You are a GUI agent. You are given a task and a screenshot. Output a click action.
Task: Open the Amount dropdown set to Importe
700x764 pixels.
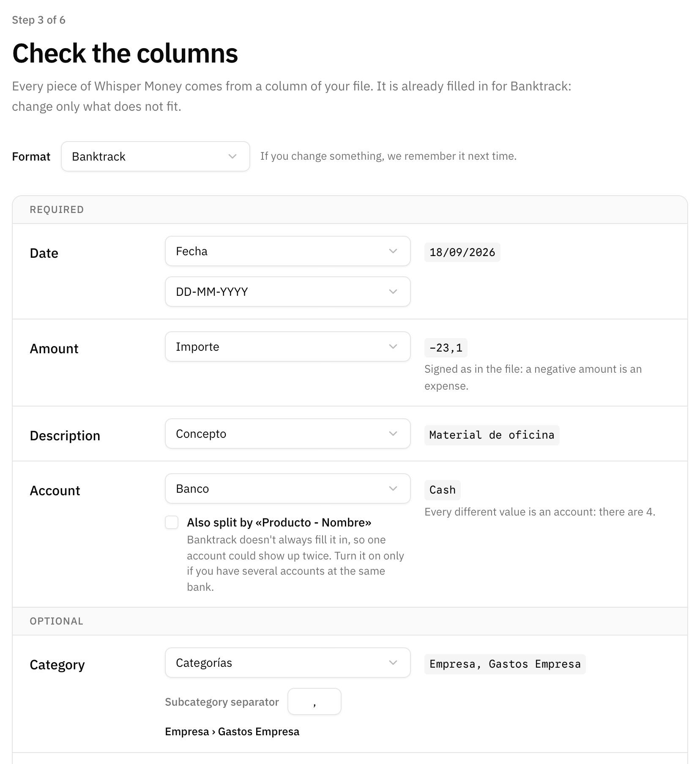287,347
